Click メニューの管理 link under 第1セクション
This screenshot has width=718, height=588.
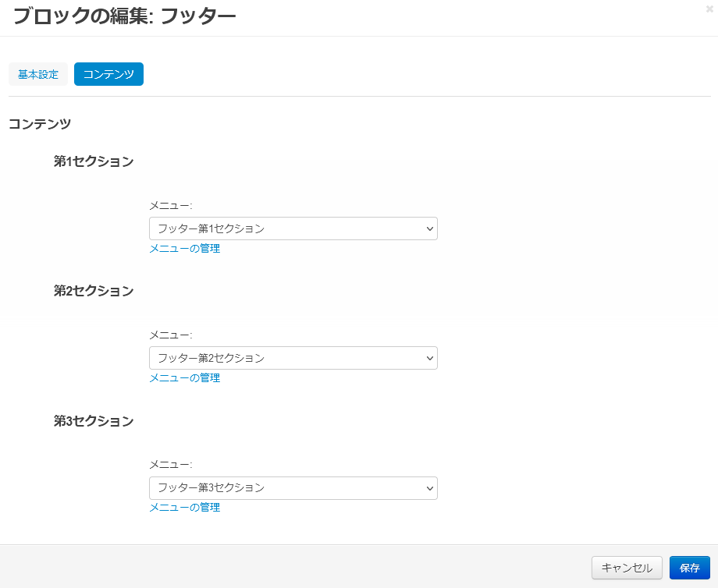pos(185,249)
